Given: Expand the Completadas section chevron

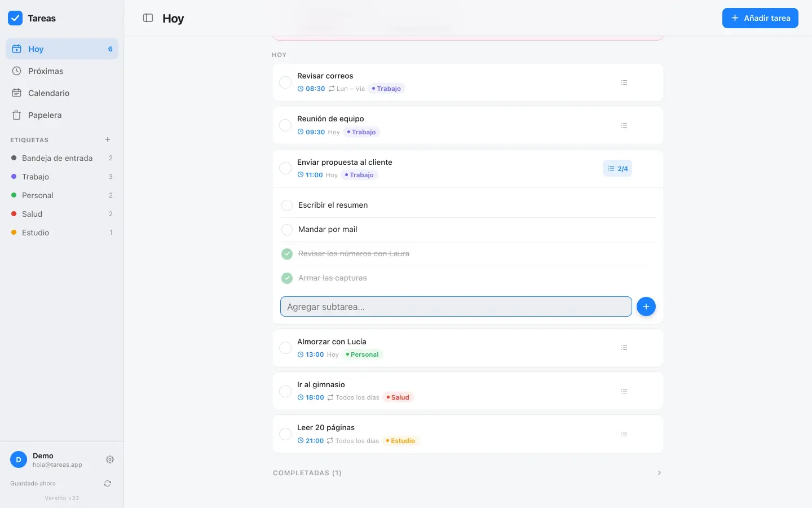Looking at the screenshot, I should 659,473.
